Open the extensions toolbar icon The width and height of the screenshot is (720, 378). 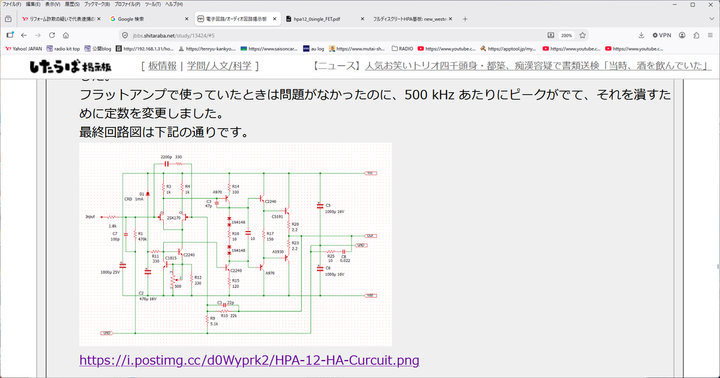(x=696, y=35)
